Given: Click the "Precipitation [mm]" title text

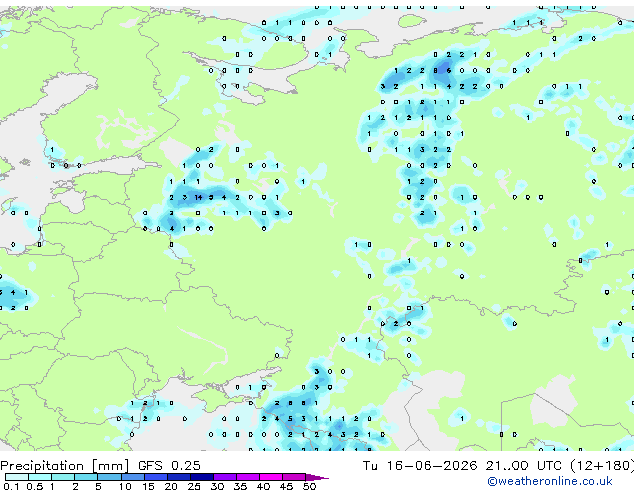Looking at the screenshot, I should coord(65,466).
